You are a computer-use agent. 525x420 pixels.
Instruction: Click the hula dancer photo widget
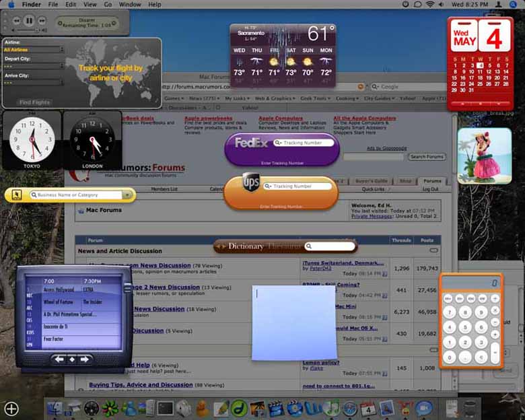[x=485, y=155]
